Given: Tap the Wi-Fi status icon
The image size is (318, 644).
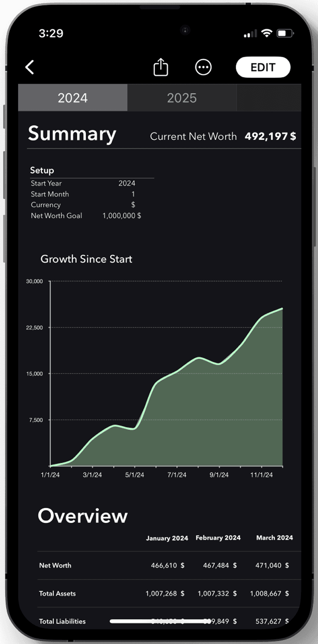Looking at the screenshot, I should click(267, 34).
